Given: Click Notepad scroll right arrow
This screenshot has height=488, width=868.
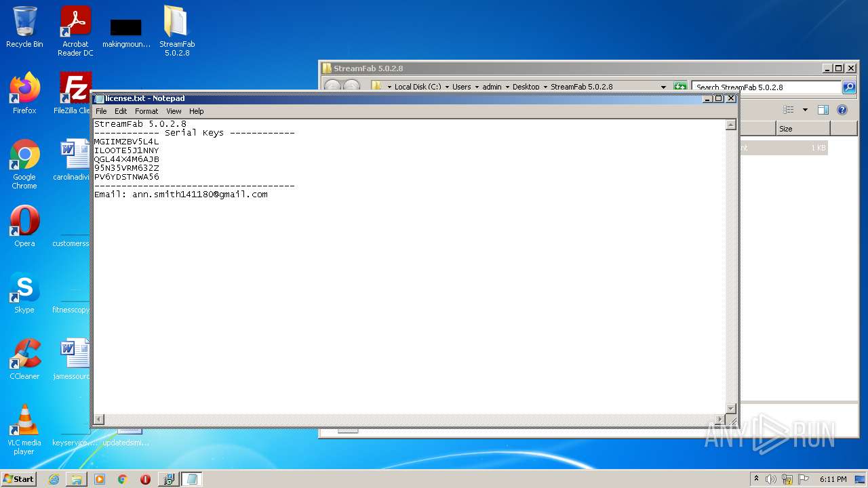Looking at the screenshot, I should click(x=719, y=420).
